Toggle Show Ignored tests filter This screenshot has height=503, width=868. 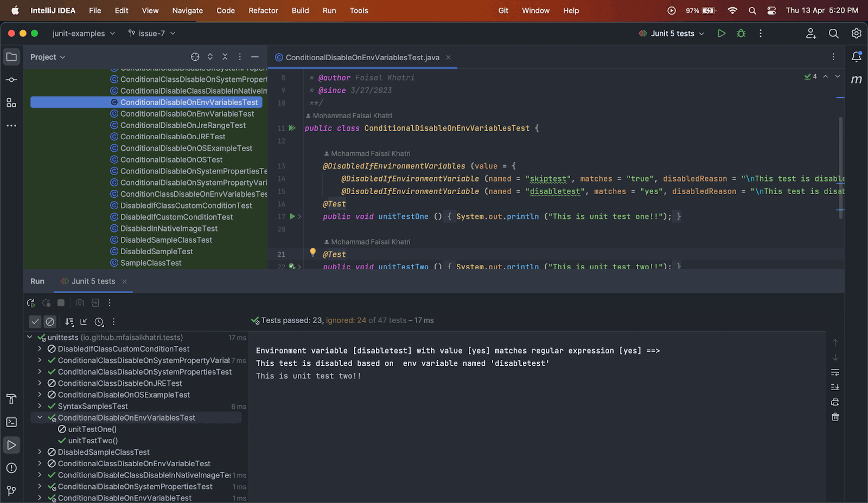(x=50, y=322)
